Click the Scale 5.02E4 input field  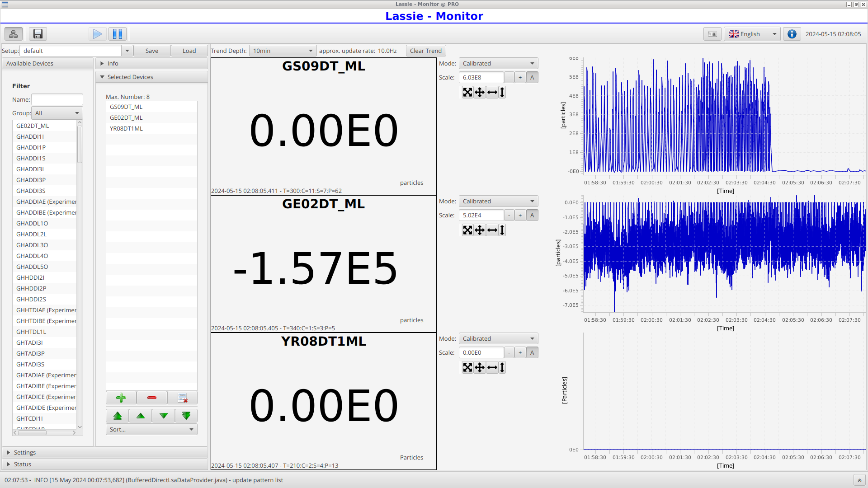[x=481, y=216]
